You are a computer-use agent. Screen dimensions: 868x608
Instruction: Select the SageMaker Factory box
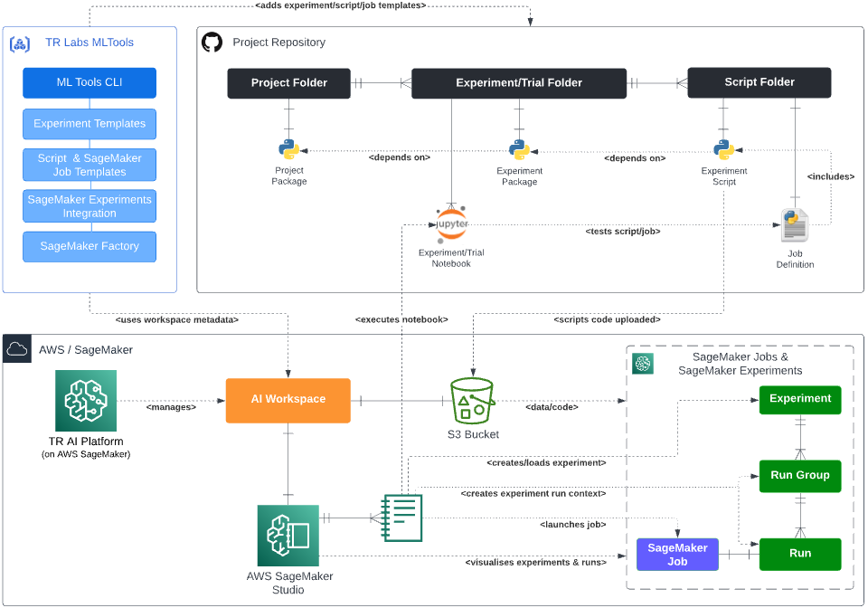[x=90, y=246]
